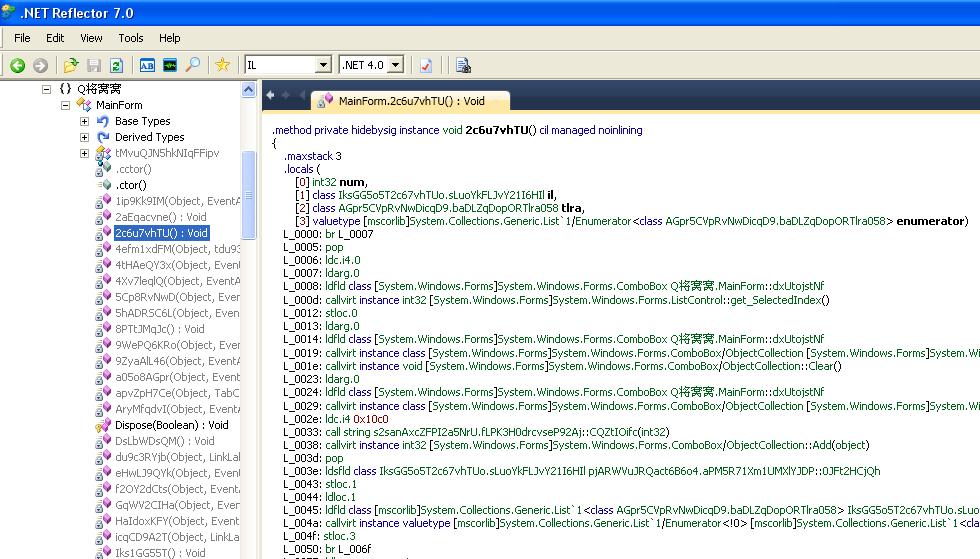Collapse the Q将寯寯 namespace node

tap(46, 89)
